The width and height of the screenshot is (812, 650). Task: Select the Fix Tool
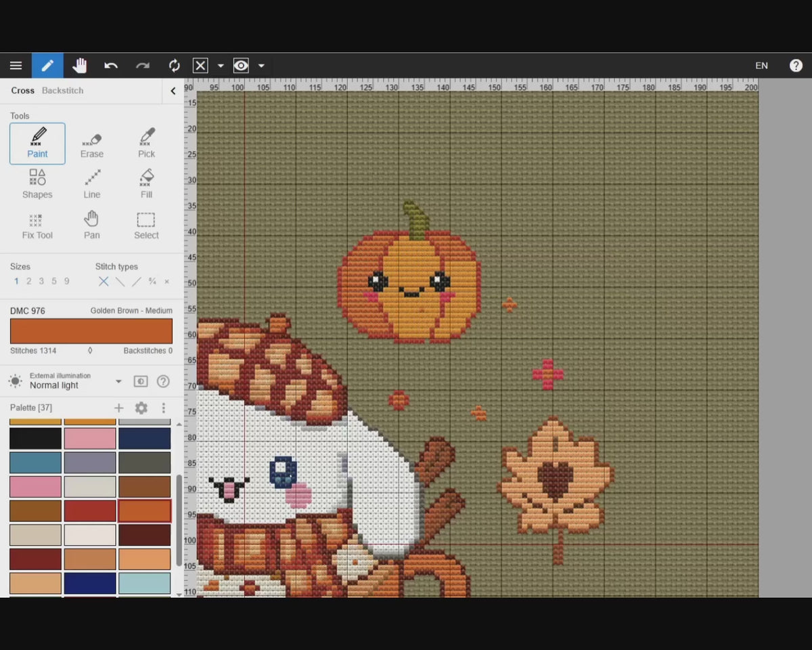click(x=37, y=225)
